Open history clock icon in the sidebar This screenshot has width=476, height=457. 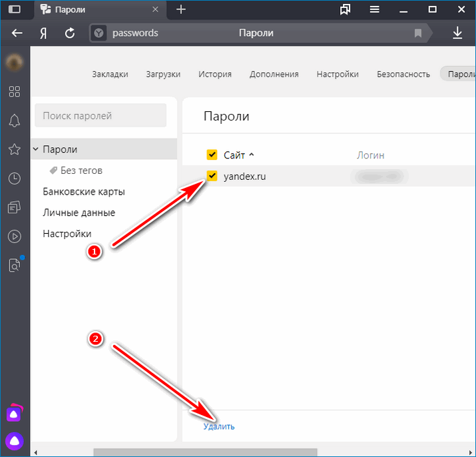click(x=14, y=178)
